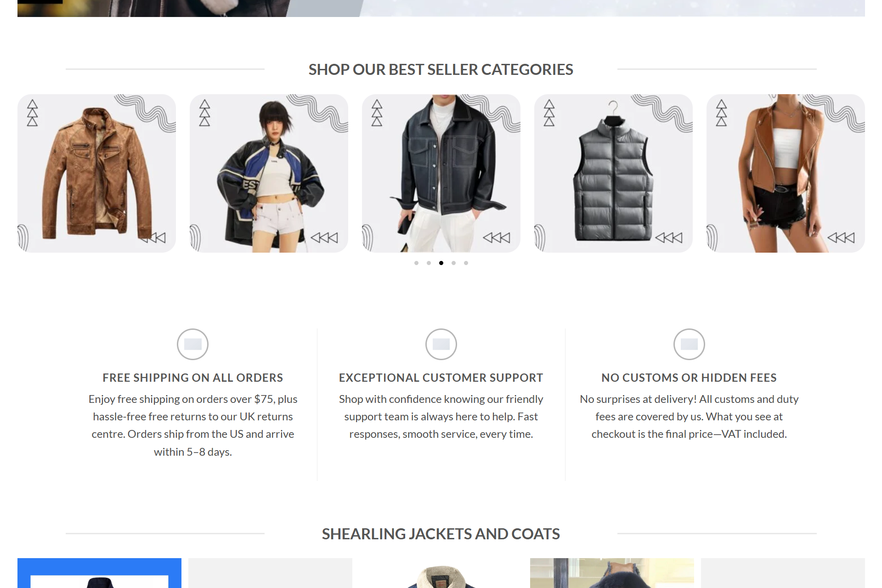
Task: Open the grey puffer vest category
Action: tap(613, 173)
